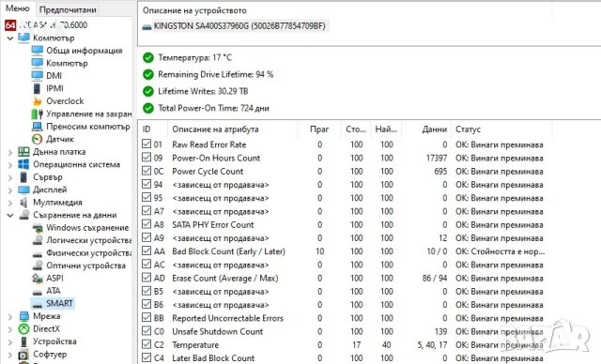Toggle checkbox for A8 SATA PHY Error Count

(x=146, y=224)
